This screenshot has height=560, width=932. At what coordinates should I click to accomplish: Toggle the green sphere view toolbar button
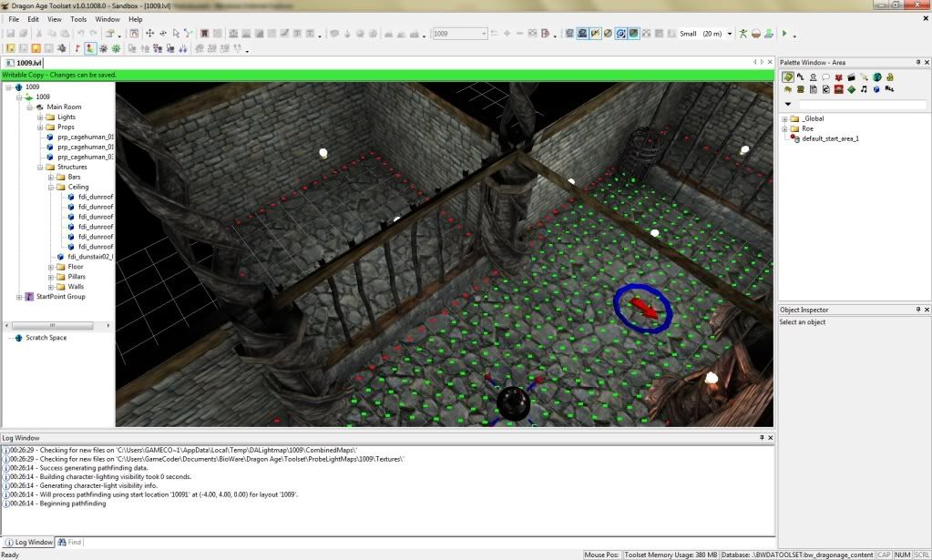click(x=633, y=34)
